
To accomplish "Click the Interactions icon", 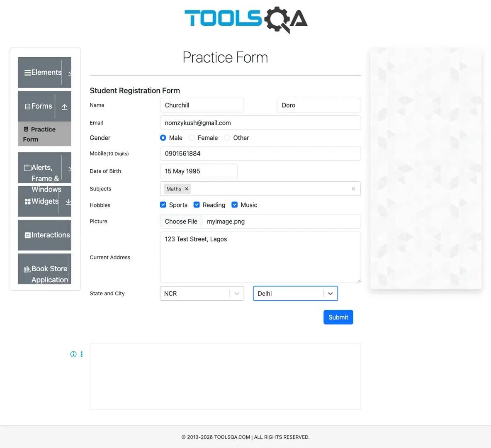I will pyautogui.click(x=27, y=235).
